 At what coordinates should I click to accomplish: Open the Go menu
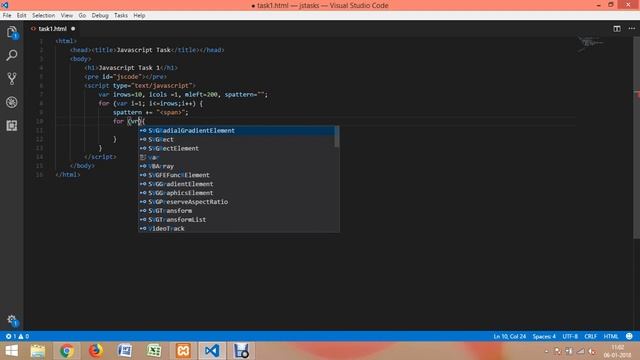pyautogui.click(x=82, y=16)
